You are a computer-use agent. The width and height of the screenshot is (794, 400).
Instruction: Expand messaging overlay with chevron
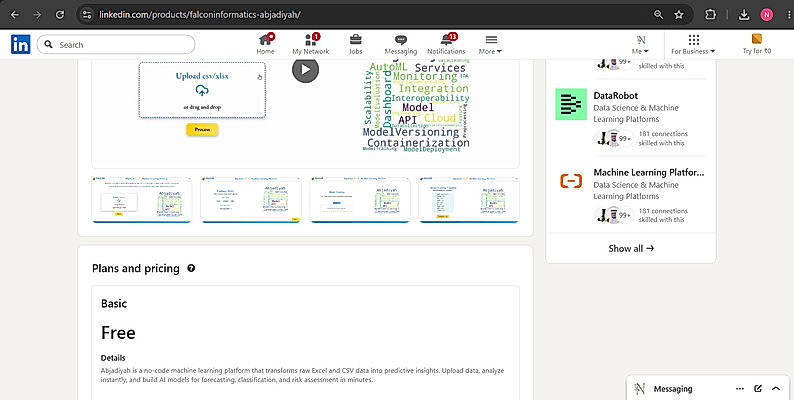pos(776,389)
